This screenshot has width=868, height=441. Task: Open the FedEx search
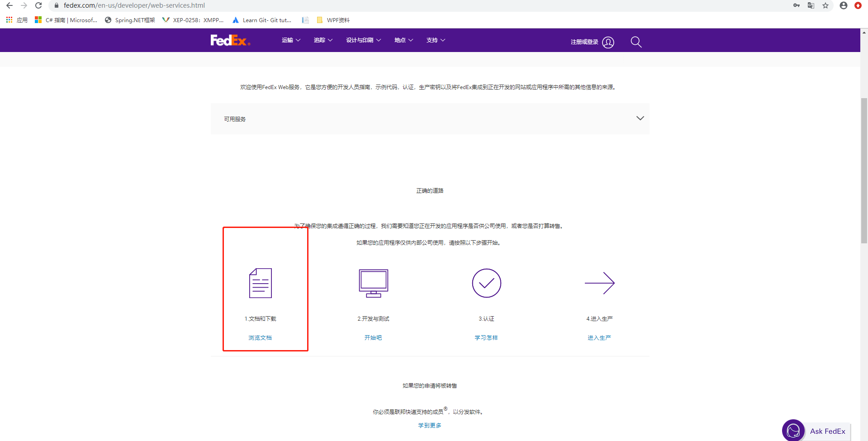coord(636,42)
